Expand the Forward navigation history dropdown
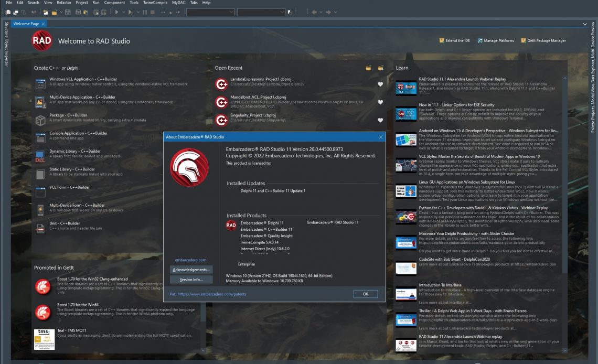Image resolution: width=598 pixels, height=364 pixels. pyautogui.click(x=335, y=12)
